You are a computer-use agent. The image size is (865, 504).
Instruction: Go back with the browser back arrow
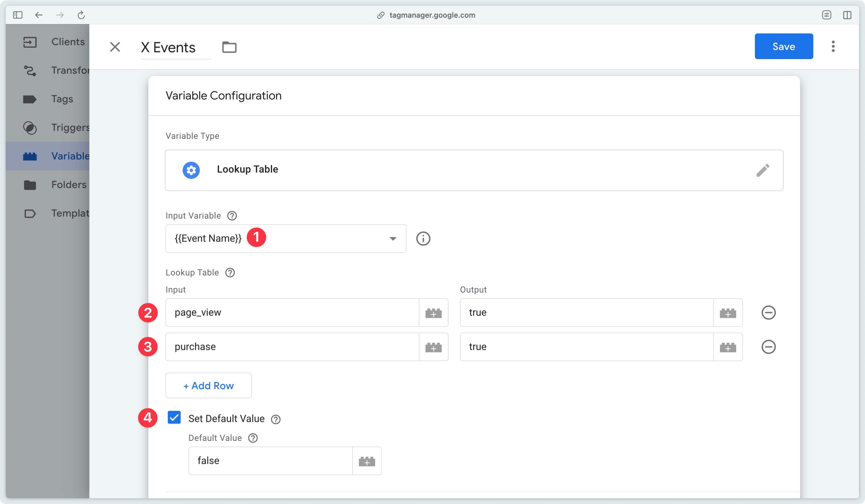39,15
